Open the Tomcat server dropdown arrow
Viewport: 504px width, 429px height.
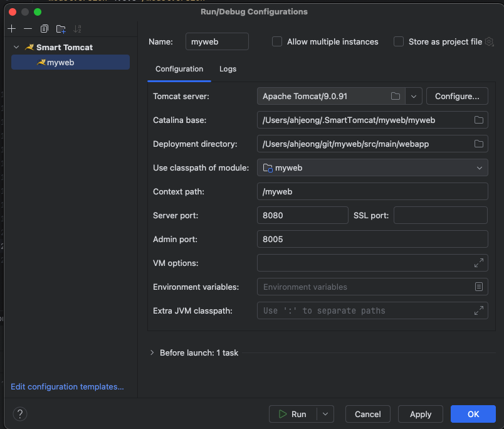414,96
